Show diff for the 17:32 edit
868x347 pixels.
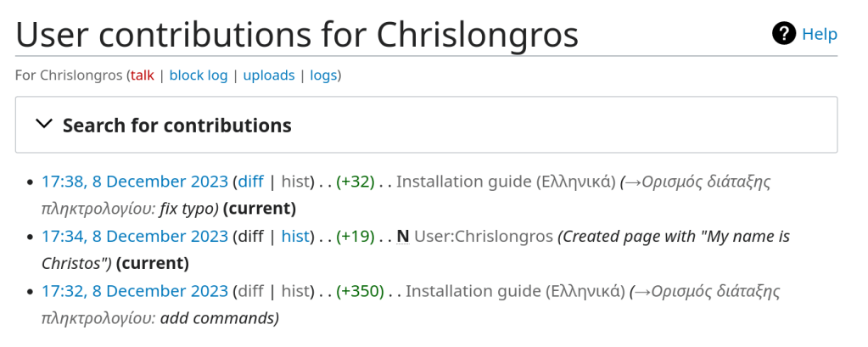tap(250, 292)
